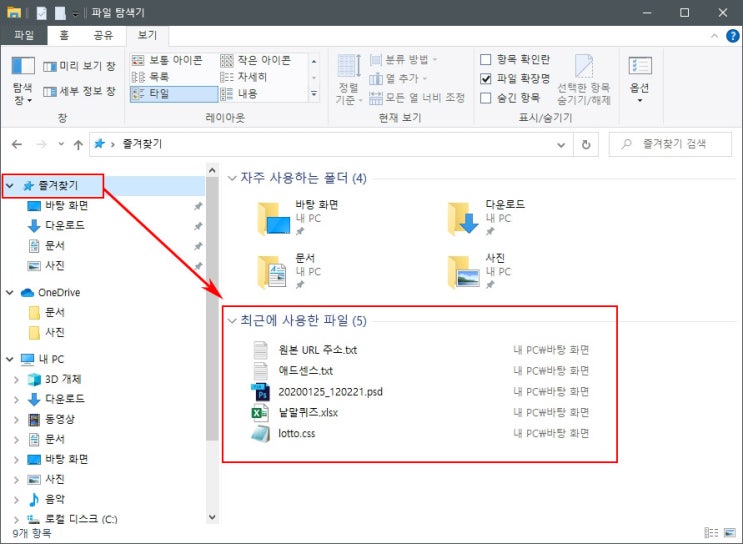Open the Add columns (열 추가) dropdown
The width and height of the screenshot is (743, 544).
click(x=399, y=78)
